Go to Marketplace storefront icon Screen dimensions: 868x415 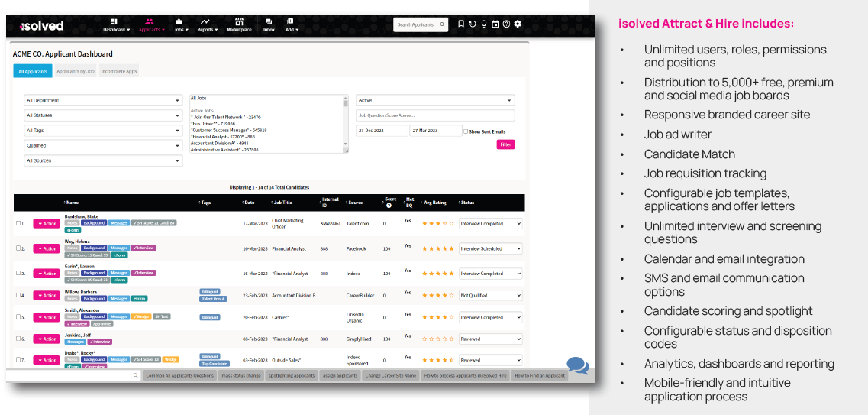point(239,21)
